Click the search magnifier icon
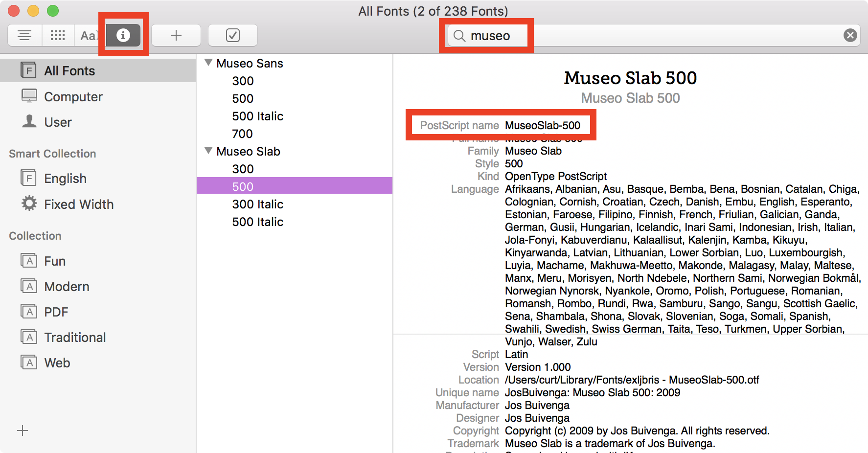Screen dimensions: 868x453 coord(459,36)
